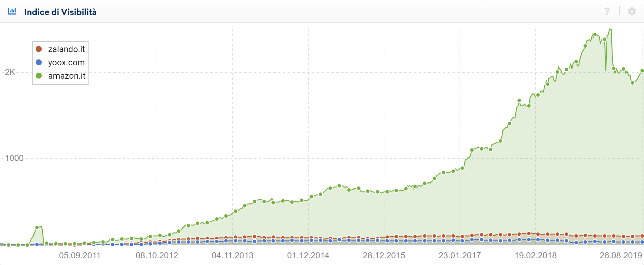Toggle the amazon.it legend entry
The image size is (644, 265).
tap(61, 76)
